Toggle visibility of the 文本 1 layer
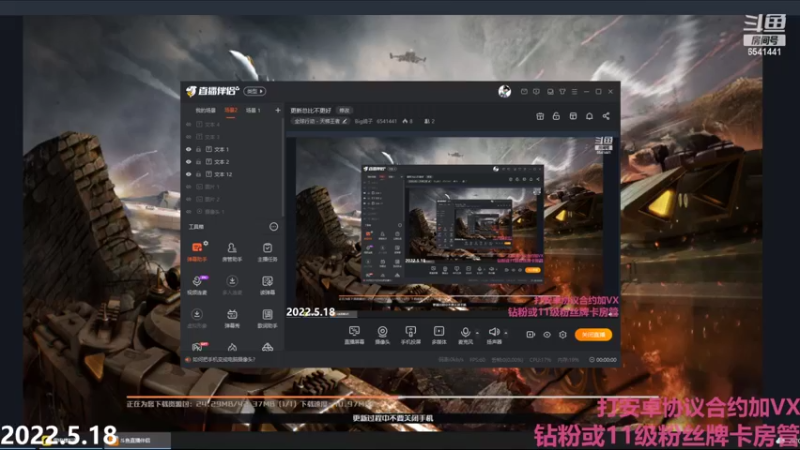 pos(189,149)
